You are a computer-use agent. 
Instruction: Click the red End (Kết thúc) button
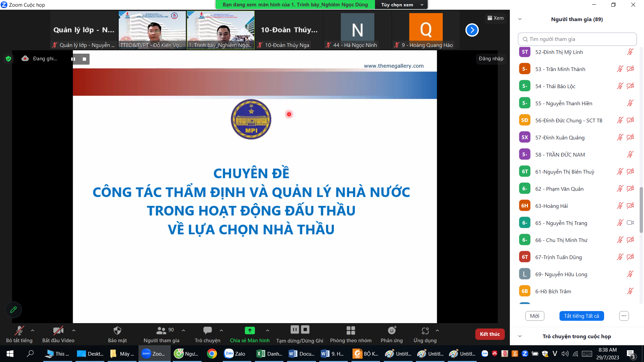coord(489,334)
